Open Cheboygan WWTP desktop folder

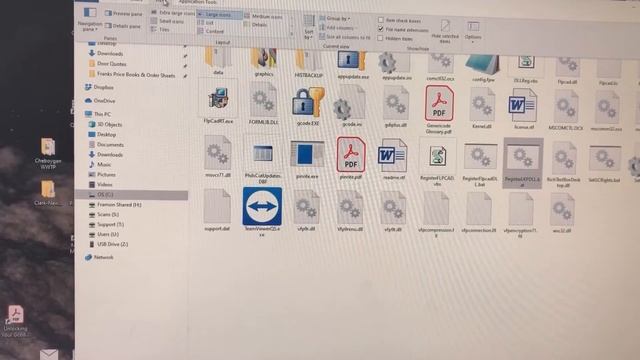coord(48,153)
